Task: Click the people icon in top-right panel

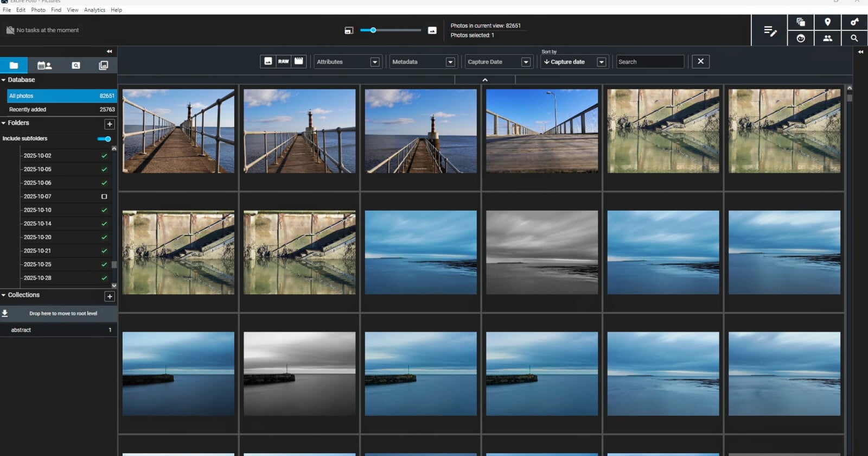Action: point(827,39)
